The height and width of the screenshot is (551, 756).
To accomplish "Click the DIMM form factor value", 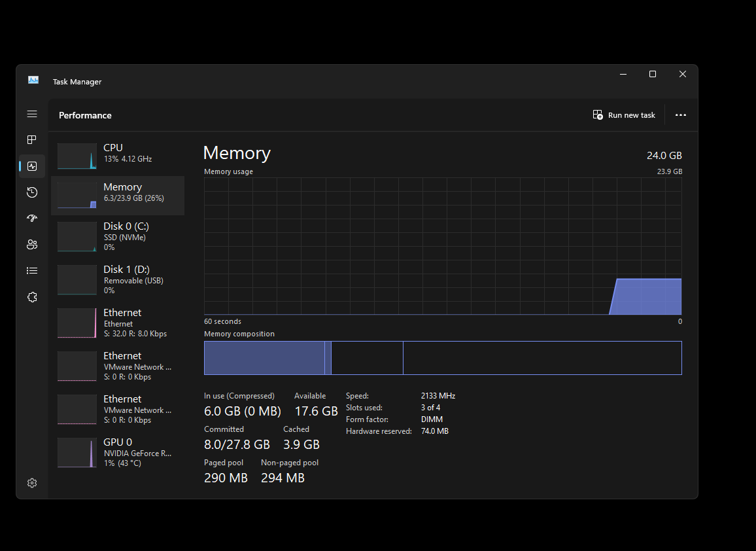I will coord(432,419).
